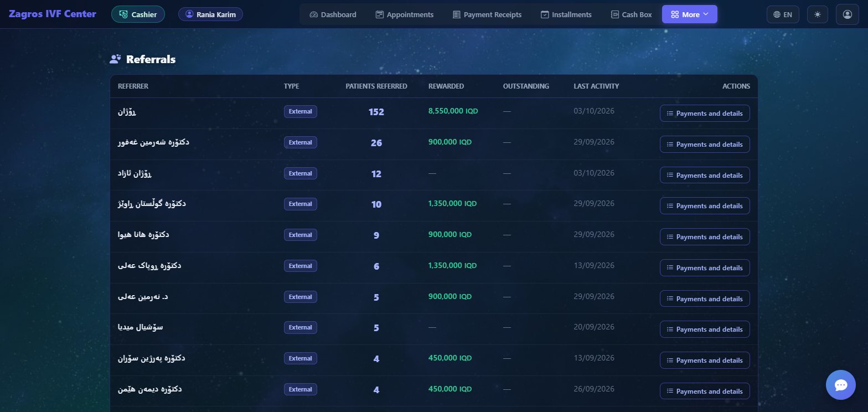
Task: Open Payments and details for the 10-patient referrer
Action: (705, 205)
